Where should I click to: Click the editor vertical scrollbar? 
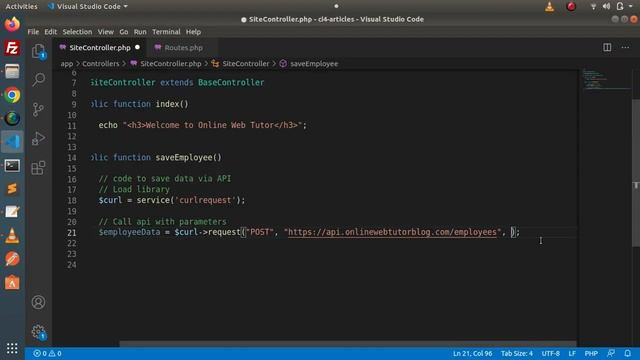tap(636, 173)
